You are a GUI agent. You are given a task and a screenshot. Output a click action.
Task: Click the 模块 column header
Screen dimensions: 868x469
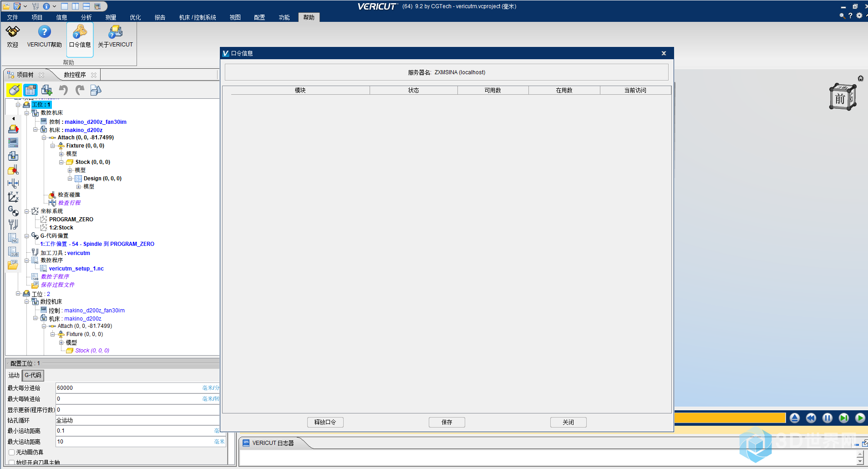[300, 90]
